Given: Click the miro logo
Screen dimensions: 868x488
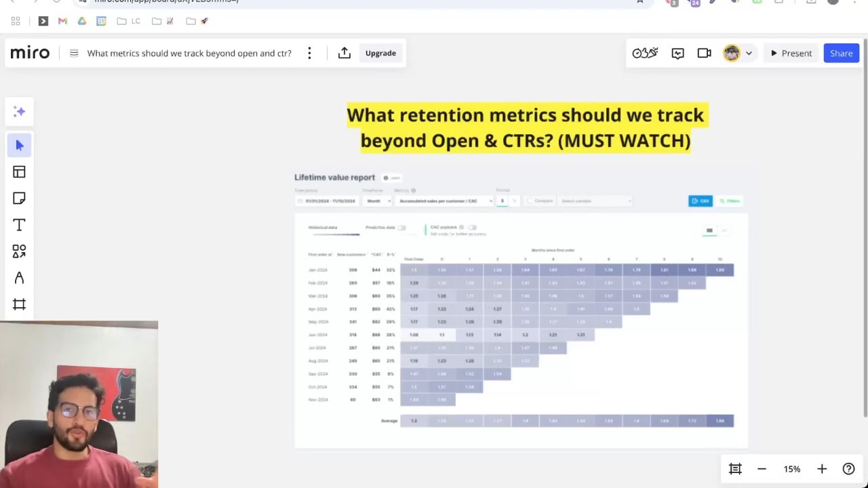Looking at the screenshot, I should (x=30, y=53).
